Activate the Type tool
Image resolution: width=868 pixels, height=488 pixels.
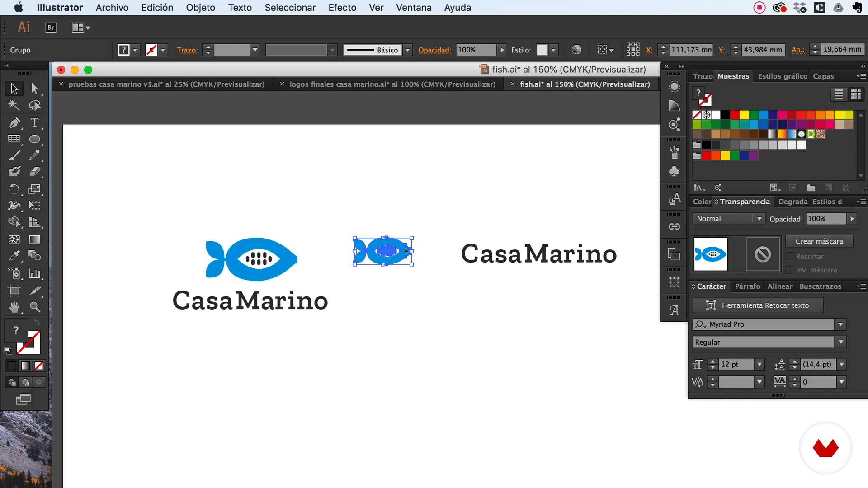click(x=35, y=122)
